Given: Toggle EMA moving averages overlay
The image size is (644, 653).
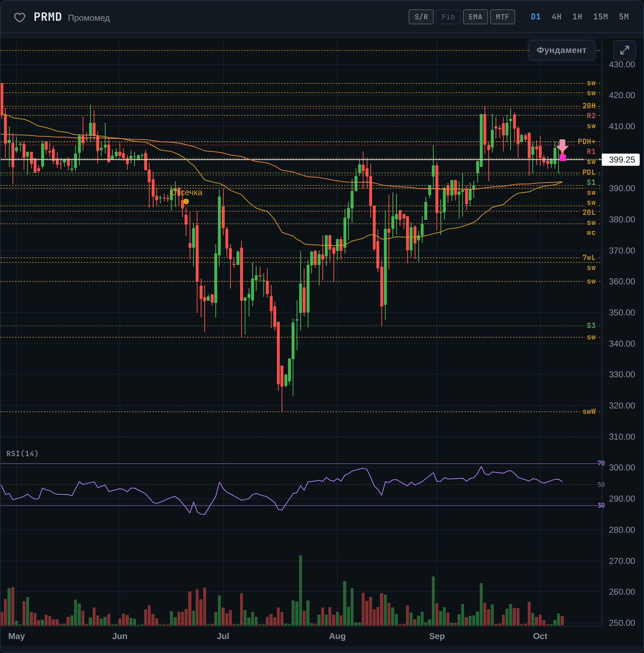Looking at the screenshot, I should [x=475, y=17].
